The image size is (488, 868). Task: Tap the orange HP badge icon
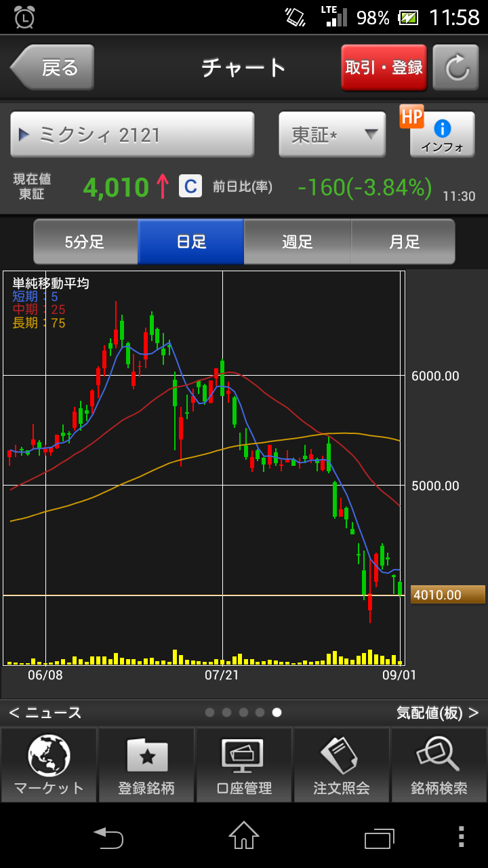click(x=411, y=117)
